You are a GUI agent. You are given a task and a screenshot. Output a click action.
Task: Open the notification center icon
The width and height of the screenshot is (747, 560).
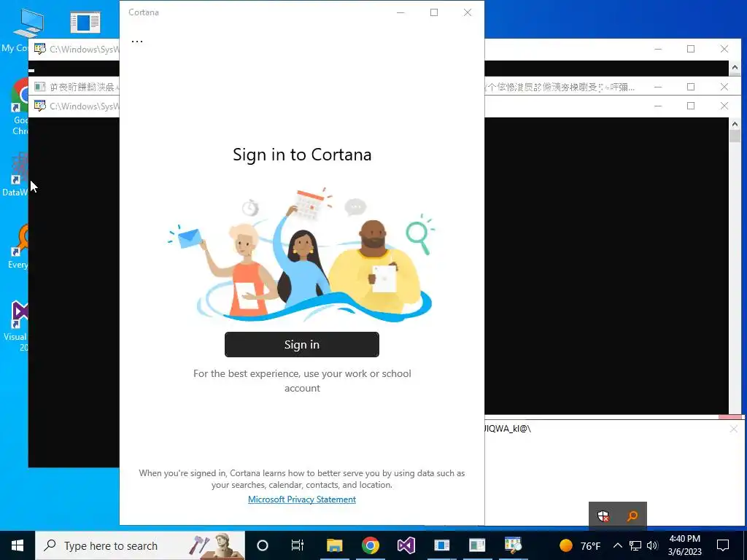(723, 545)
